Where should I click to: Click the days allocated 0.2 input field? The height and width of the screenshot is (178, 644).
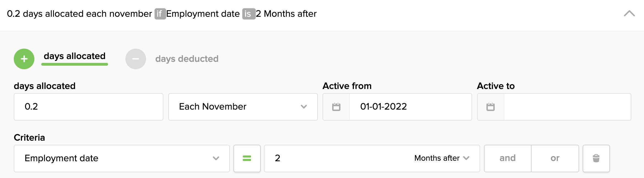tap(88, 107)
